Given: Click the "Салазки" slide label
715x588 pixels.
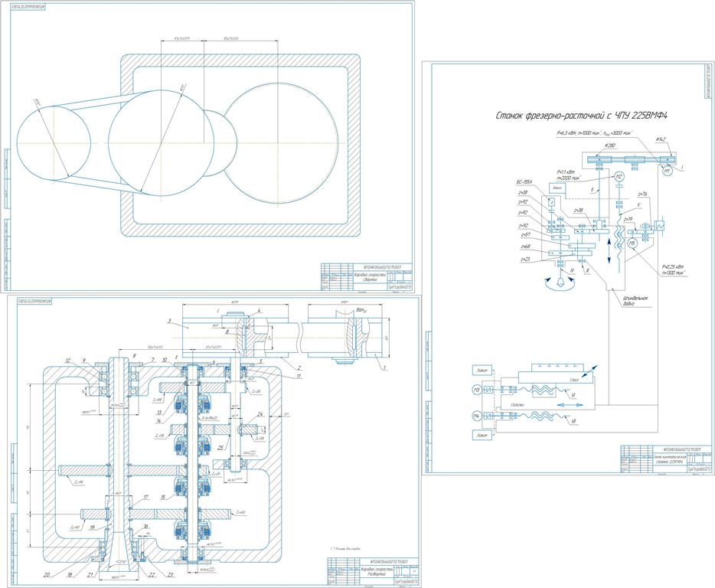Looking at the screenshot, I should point(517,404).
